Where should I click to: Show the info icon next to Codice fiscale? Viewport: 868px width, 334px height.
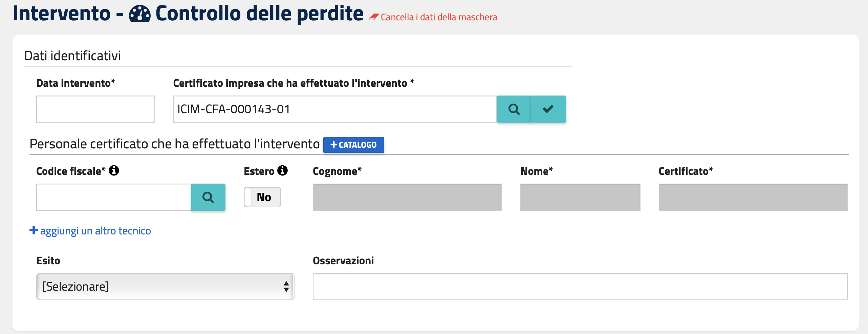pyautogui.click(x=114, y=171)
